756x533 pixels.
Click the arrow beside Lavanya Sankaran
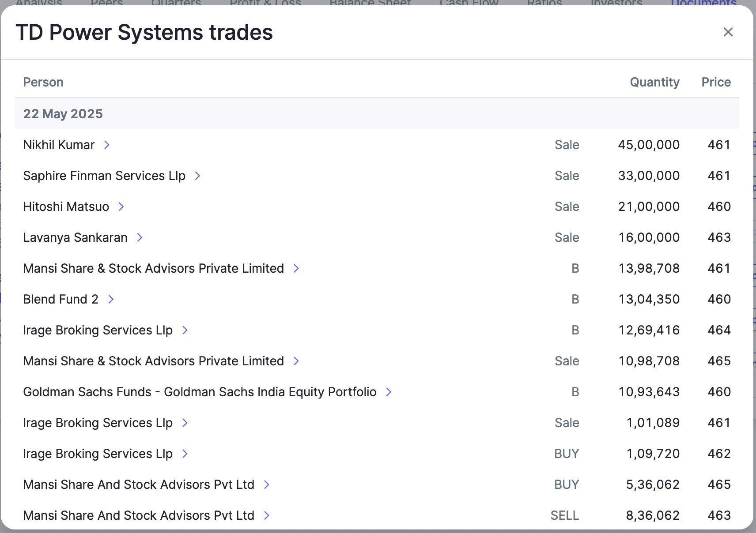(x=140, y=237)
